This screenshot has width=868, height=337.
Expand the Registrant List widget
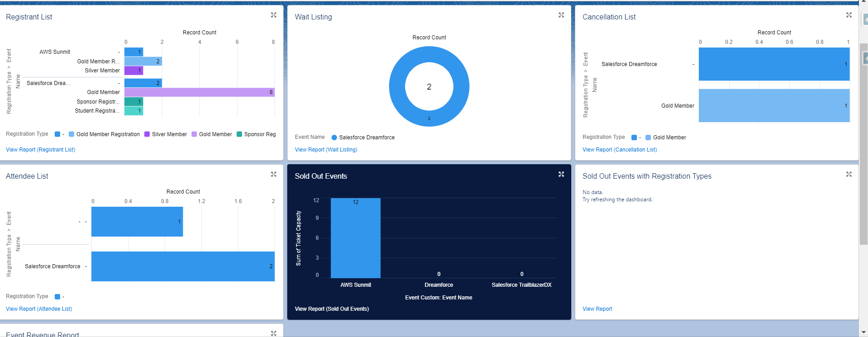pos(274,15)
